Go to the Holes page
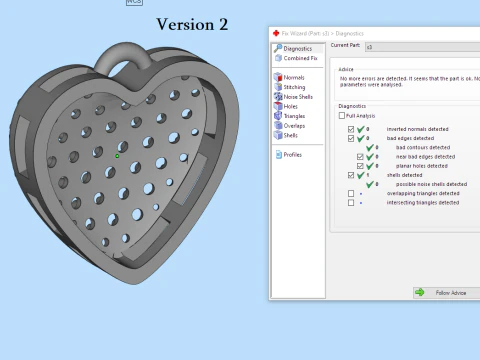Viewport: 480px width, 360px height. 290,106
